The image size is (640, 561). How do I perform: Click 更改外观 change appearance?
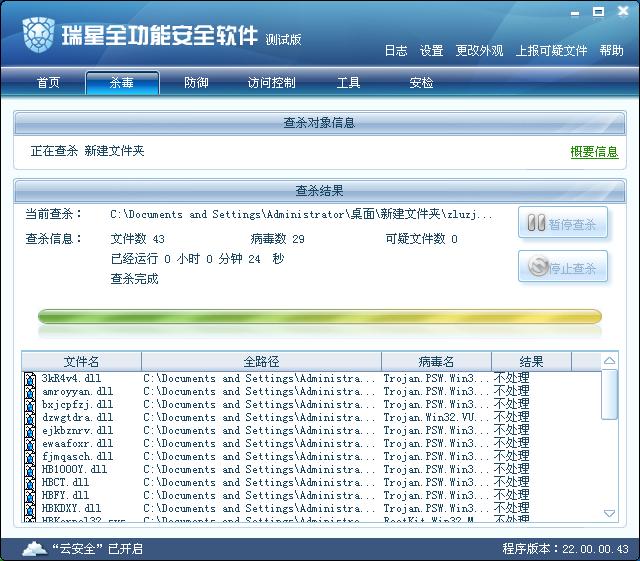coord(479,51)
